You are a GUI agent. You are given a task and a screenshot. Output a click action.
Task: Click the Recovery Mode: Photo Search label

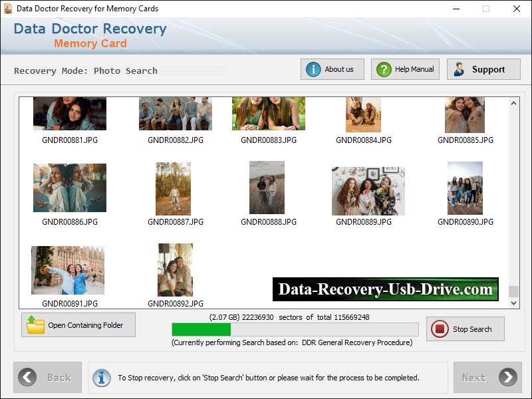[x=85, y=70]
